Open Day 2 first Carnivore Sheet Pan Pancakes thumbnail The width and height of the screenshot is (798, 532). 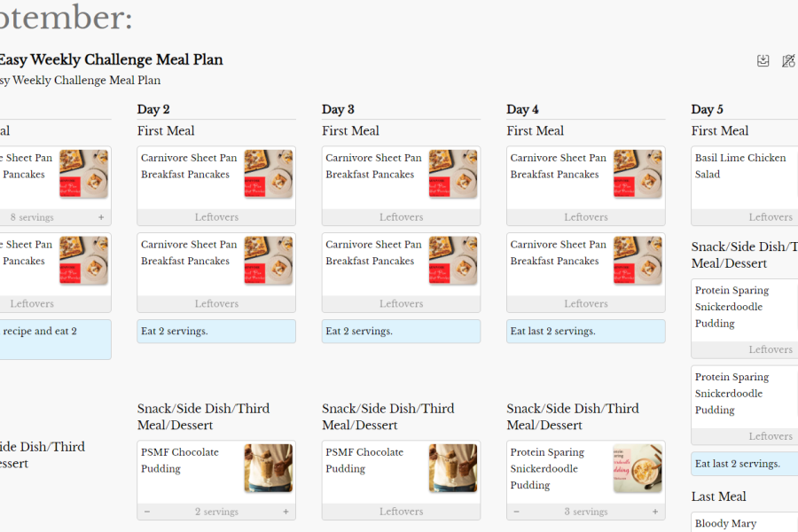coord(268,174)
